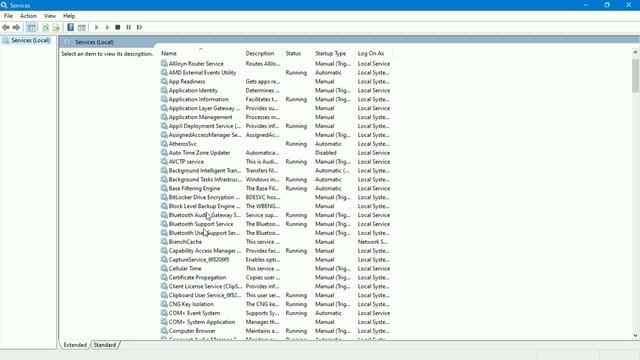This screenshot has width=640, height=360.
Task: Click the Forward arrow in toolbar
Action: [16, 27]
